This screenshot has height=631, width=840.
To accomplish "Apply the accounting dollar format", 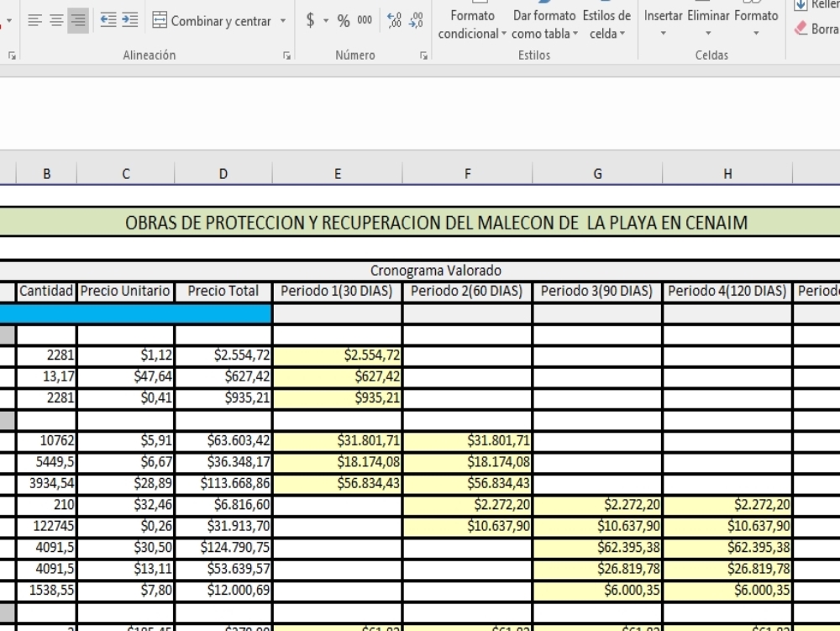I will pyautogui.click(x=310, y=21).
